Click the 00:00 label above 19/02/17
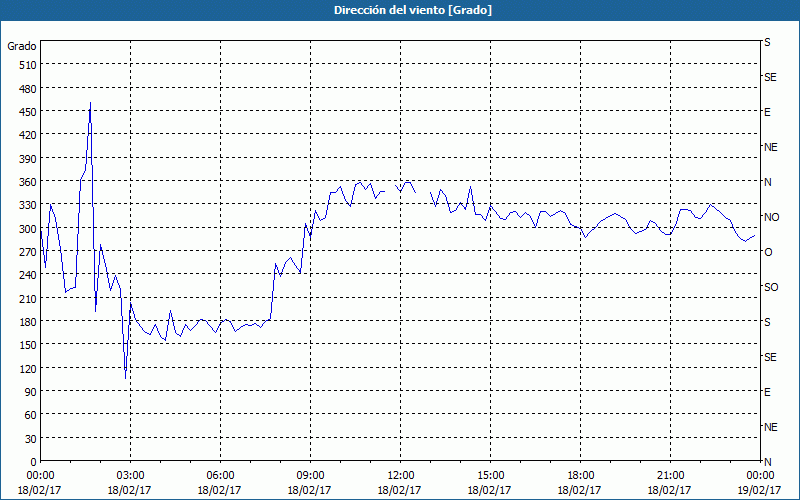 click(x=759, y=475)
